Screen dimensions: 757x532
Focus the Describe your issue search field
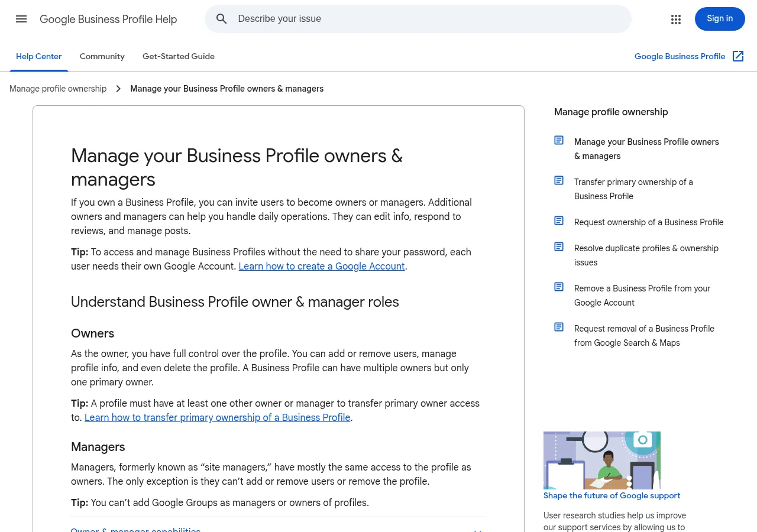click(418, 19)
